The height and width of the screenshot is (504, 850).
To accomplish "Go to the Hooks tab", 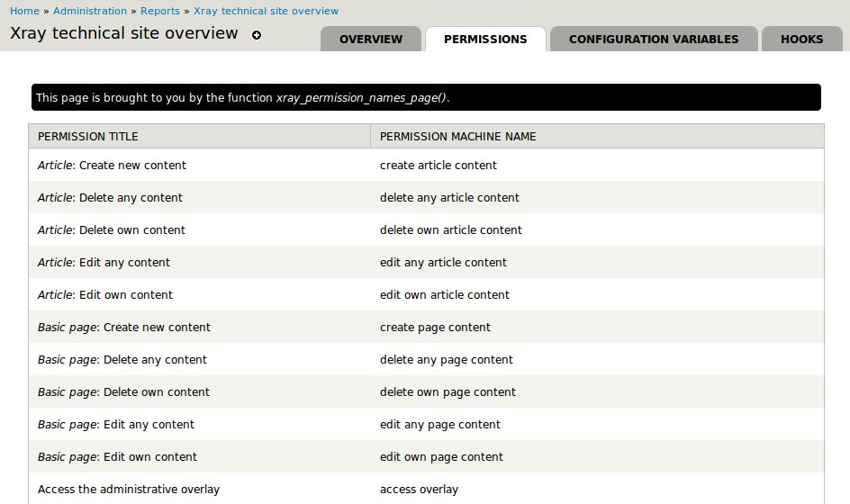I will coord(801,39).
